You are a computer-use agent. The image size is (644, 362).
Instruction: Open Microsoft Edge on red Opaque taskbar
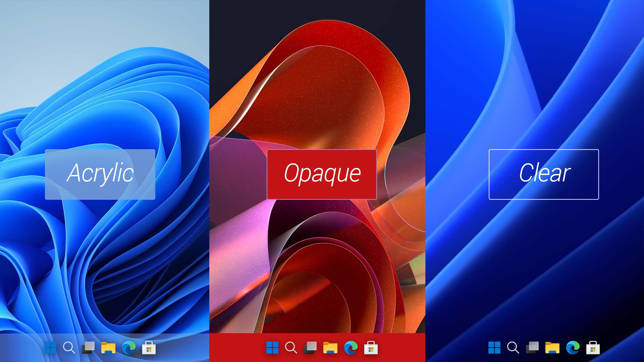point(351,348)
